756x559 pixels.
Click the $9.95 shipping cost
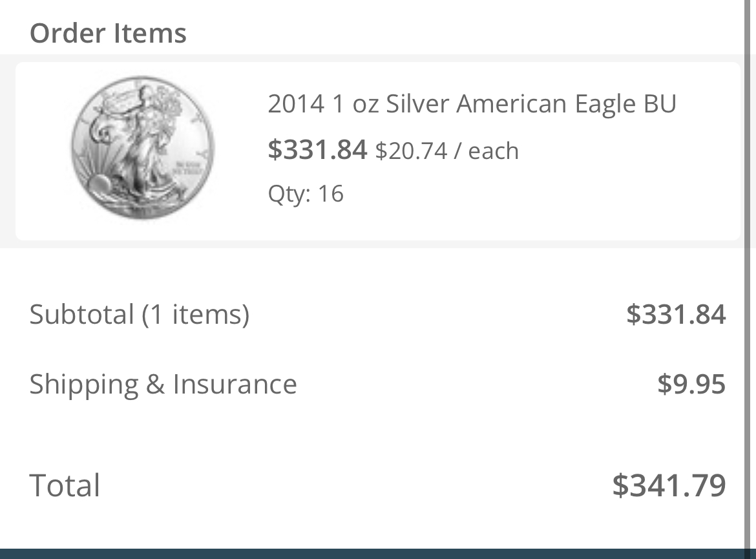click(x=691, y=384)
